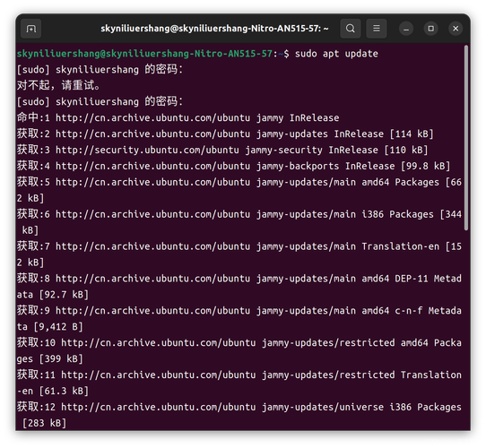Click the '获取:4' jammy-backports line
The image size is (486, 448).
pos(233,166)
